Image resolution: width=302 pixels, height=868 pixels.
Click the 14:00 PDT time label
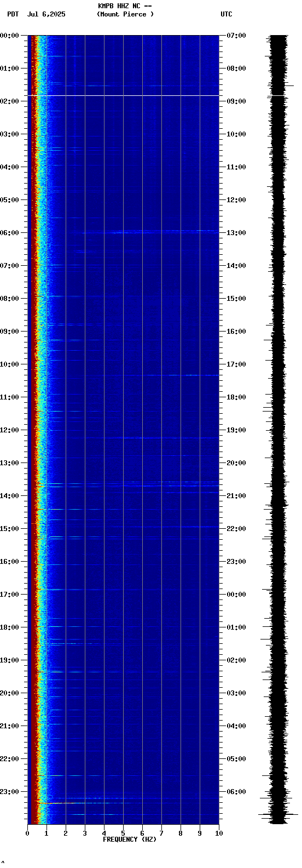pyautogui.click(x=9, y=496)
